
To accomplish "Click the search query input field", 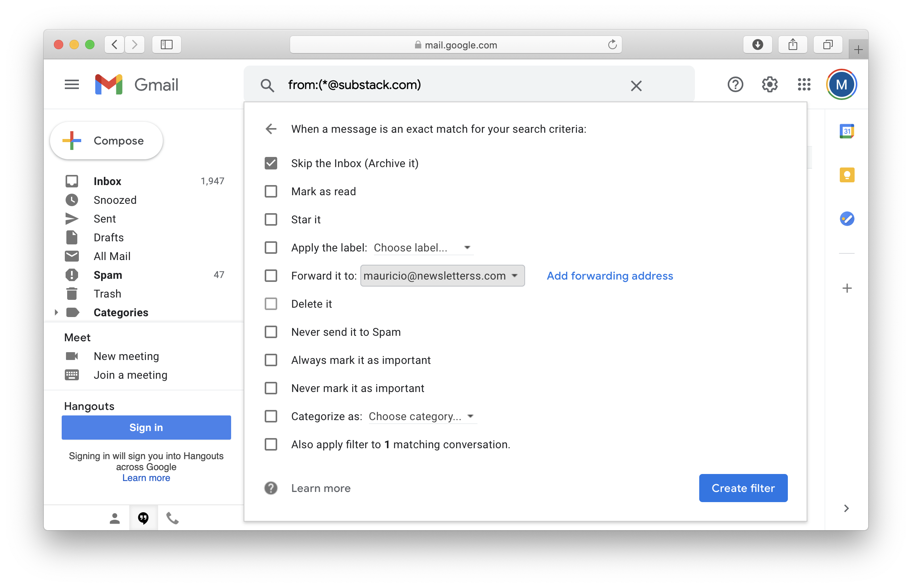I will pos(453,85).
